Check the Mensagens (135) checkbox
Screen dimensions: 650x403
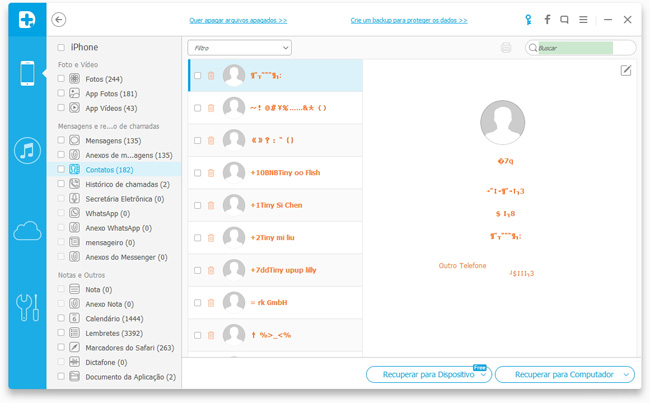[61, 140]
